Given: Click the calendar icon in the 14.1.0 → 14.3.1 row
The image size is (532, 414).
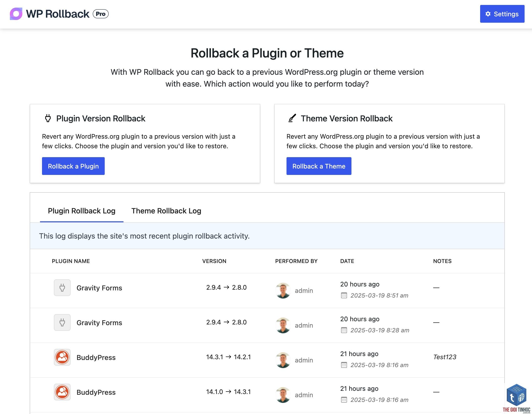Looking at the screenshot, I should (344, 400).
